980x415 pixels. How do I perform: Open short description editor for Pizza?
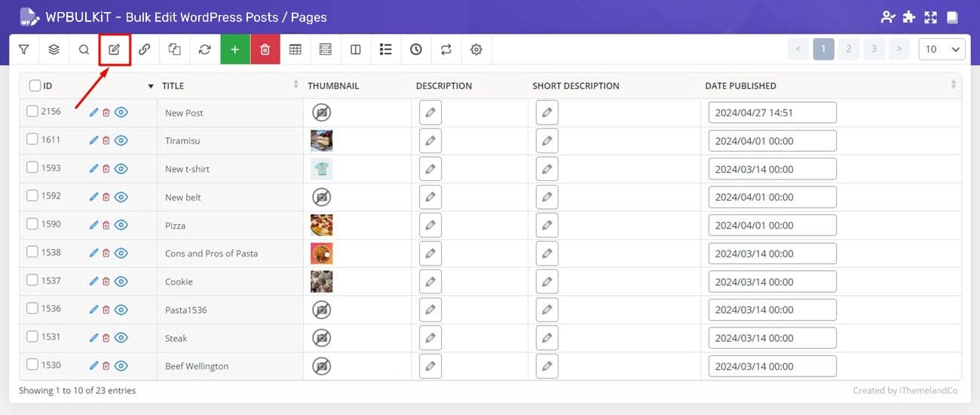point(547,225)
